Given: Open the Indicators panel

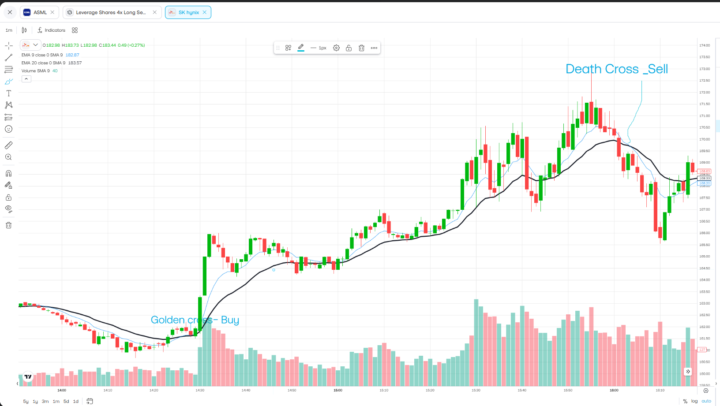Looking at the screenshot, I should coord(51,30).
